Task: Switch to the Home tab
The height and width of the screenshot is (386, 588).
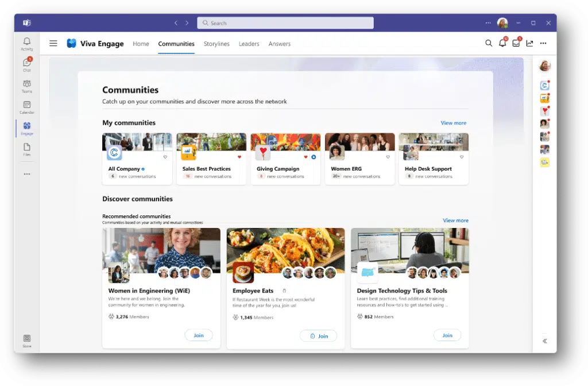Action: point(141,44)
